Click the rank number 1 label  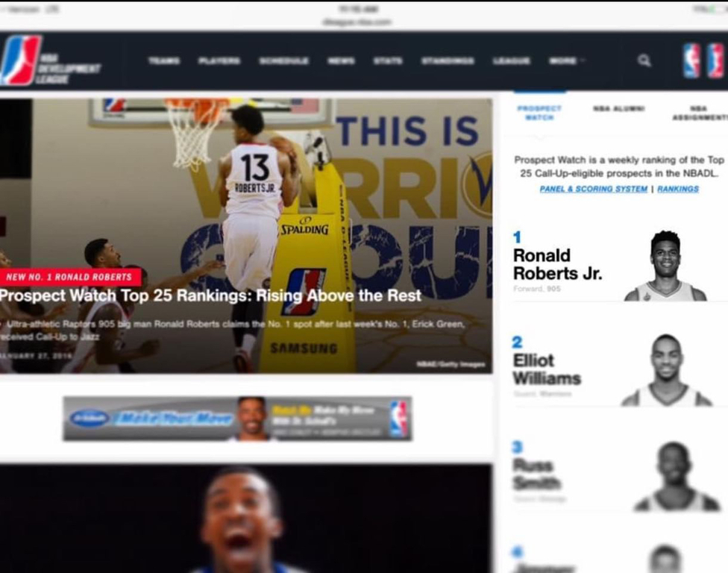(517, 237)
